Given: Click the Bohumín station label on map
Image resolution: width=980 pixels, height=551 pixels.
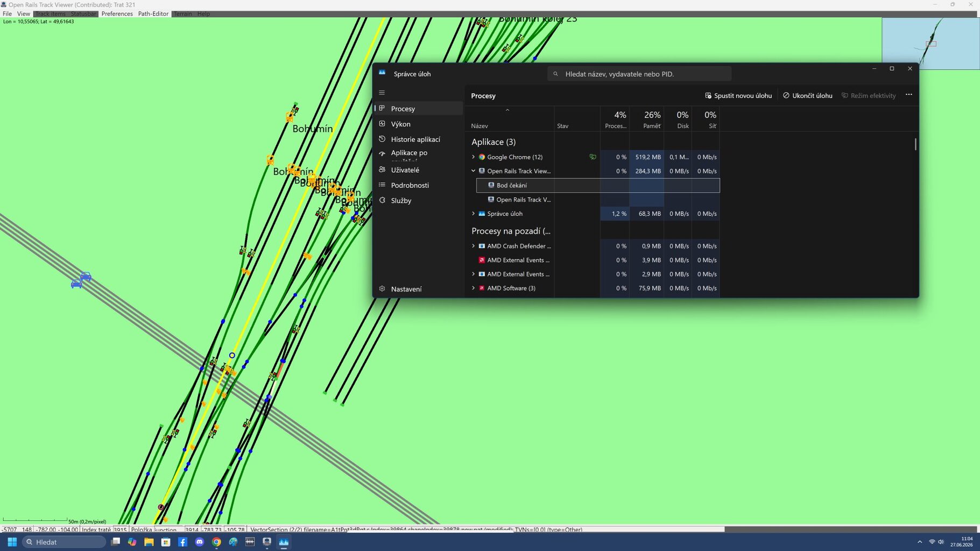Looking at the screenshot, I should point(313,129).
